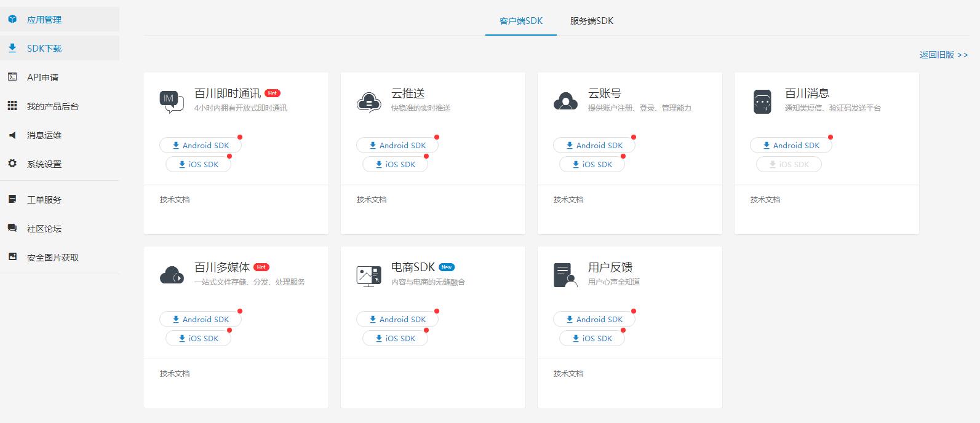Click the 电商SDK card title
Viewport: 980px width, 423px height.
(x=413, y=267)
